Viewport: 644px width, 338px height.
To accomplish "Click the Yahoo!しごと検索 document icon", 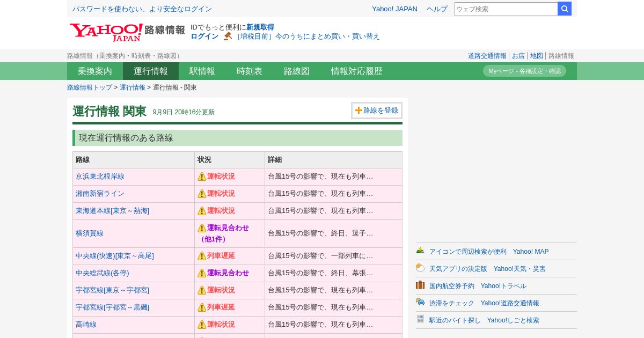I will coord(420,319).
